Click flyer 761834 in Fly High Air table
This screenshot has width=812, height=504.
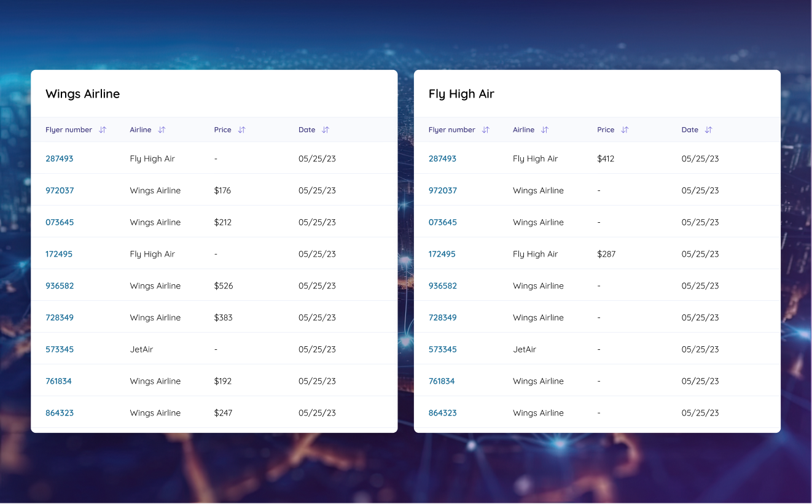point(442,381)
